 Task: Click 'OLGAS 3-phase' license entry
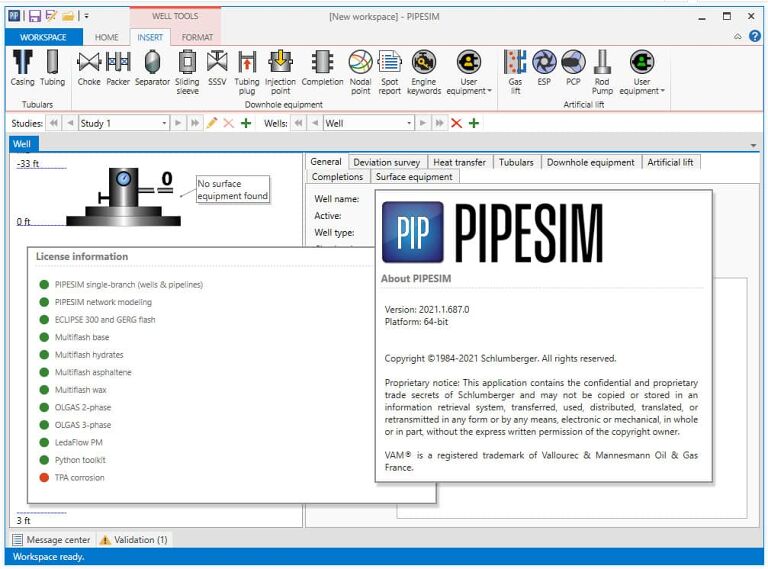click(x=83, y=425)
